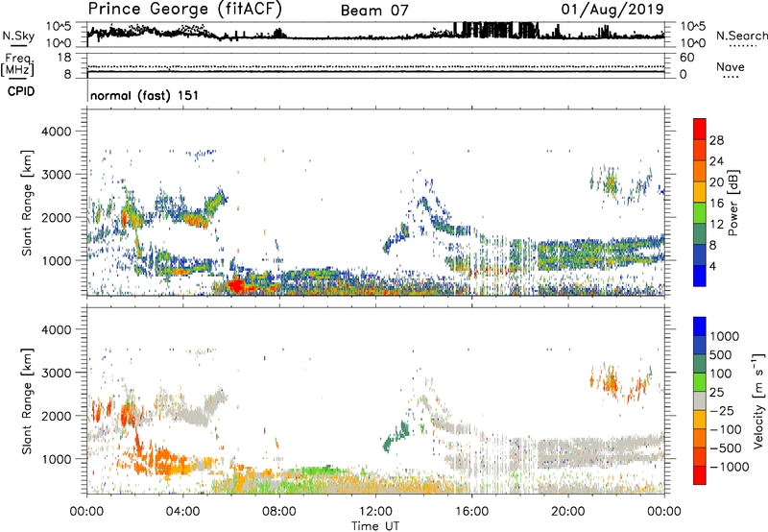The height and width of the screenshot is (532, 768).
Task: Select the blue top segment of the Velocity colorbar
Action: pyautogui.click(x=700, y=326)
